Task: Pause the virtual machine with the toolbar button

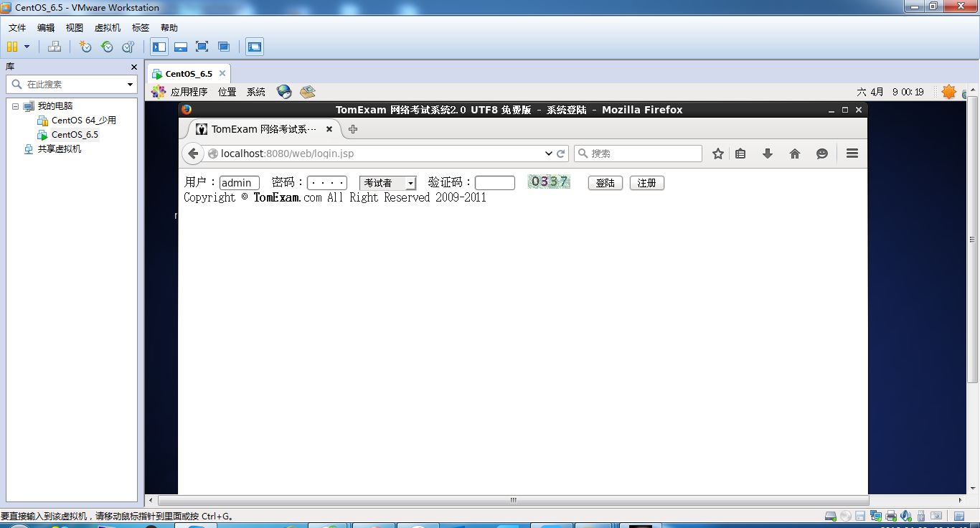Action: pos(12,47)
